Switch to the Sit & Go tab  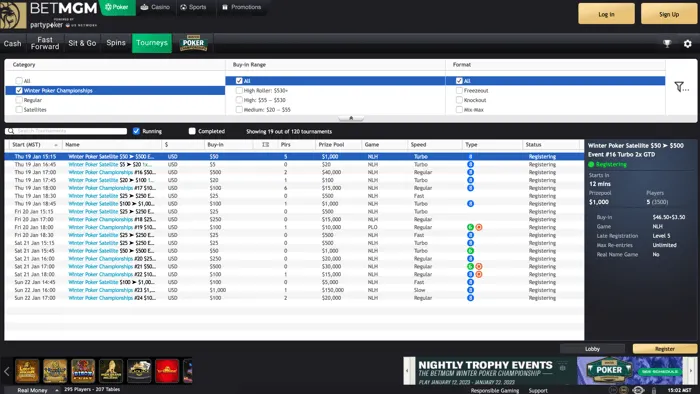[x=82, y=43]
